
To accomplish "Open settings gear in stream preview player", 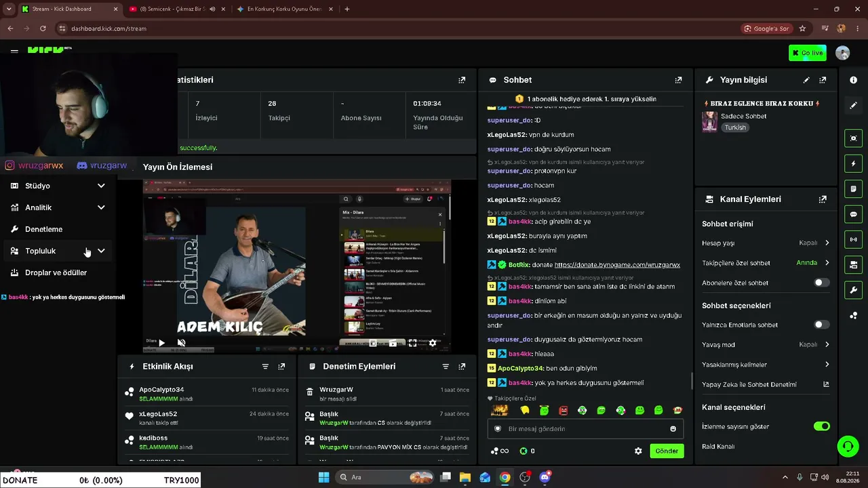I will pos(433,343).
